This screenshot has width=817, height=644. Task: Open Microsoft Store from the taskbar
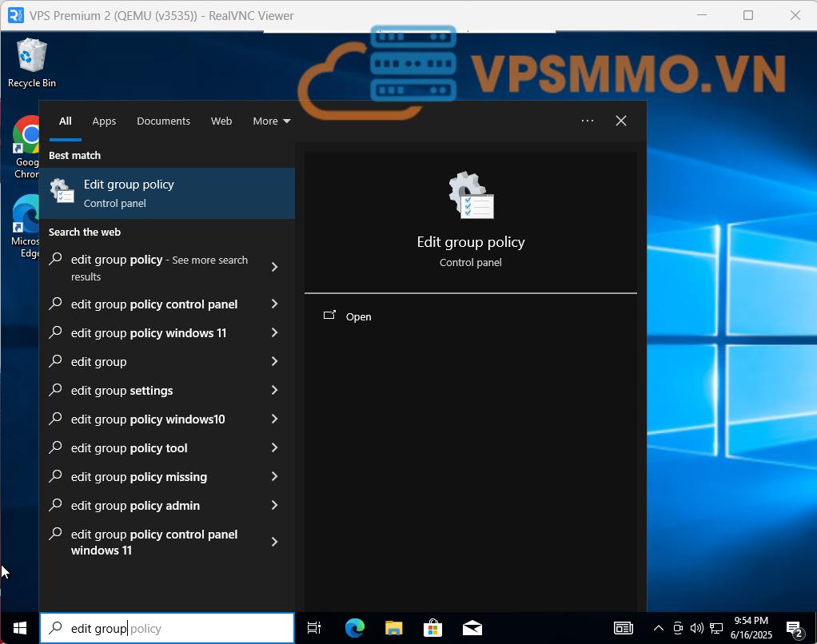pos(432,628)
